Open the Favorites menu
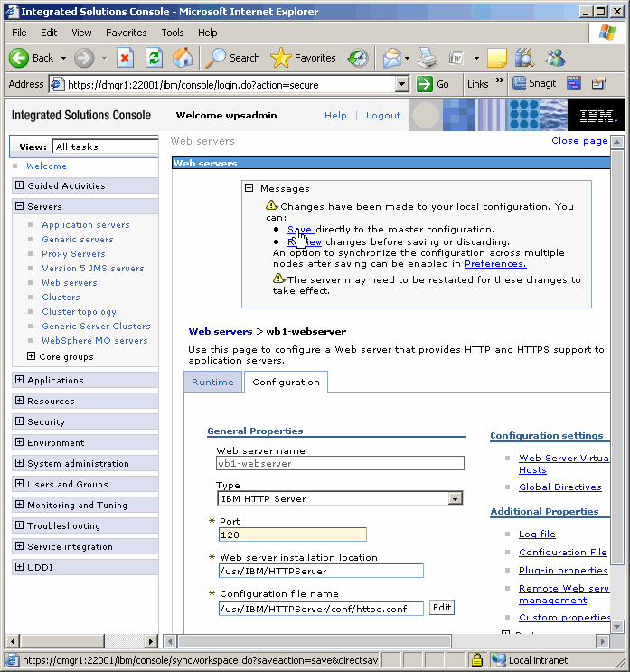The width and height of the screenshot is (630, 672). [x=126, y=33]
